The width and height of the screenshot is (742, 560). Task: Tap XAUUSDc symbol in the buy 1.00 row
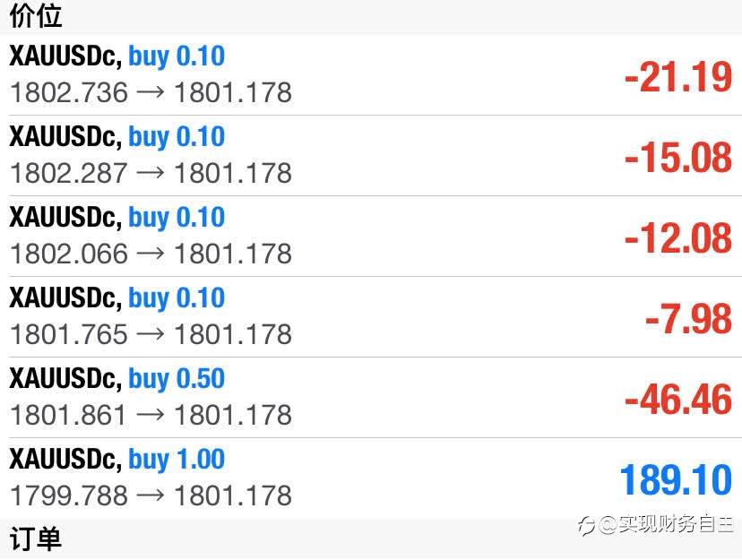click(65, 460)
